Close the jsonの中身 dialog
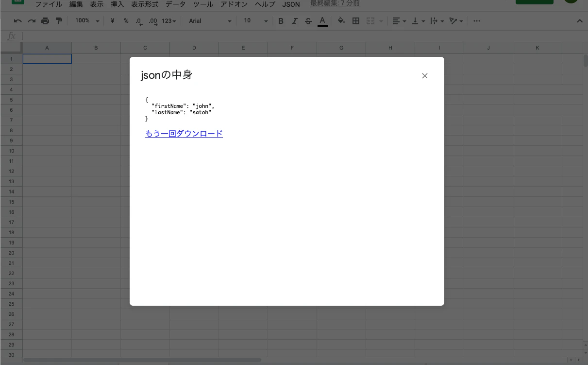The image size is (588, 365). [x=425, y=76]
